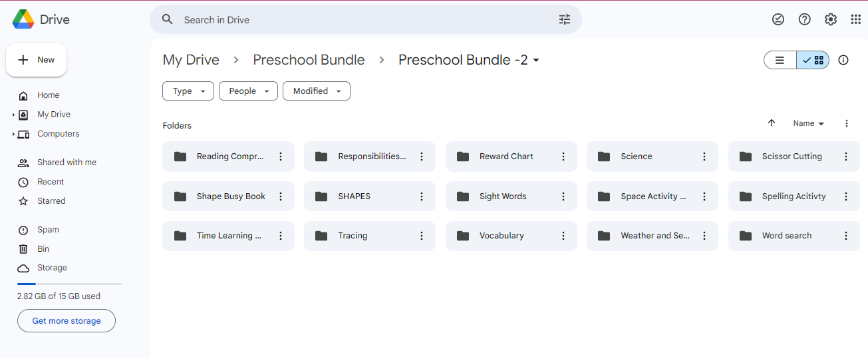Go to Shared with me
The height and width of the screenshot is (357, 868).
point(67,163)
